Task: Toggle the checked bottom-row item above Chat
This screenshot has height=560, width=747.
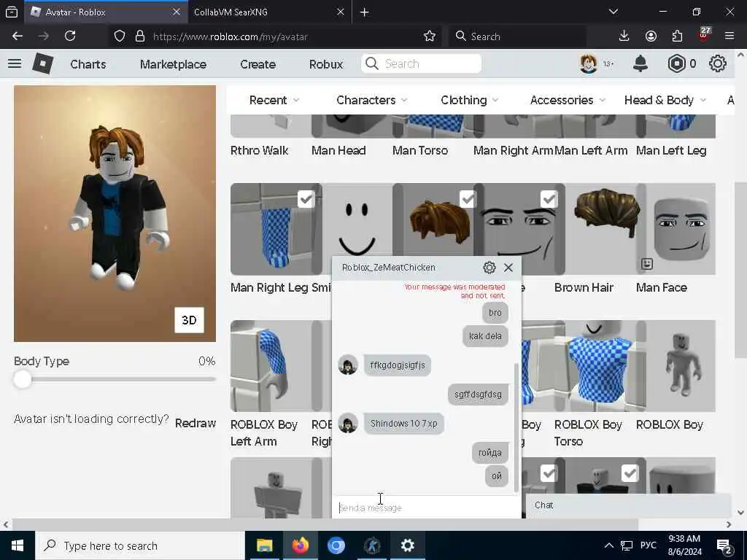Action: [549, 473]
